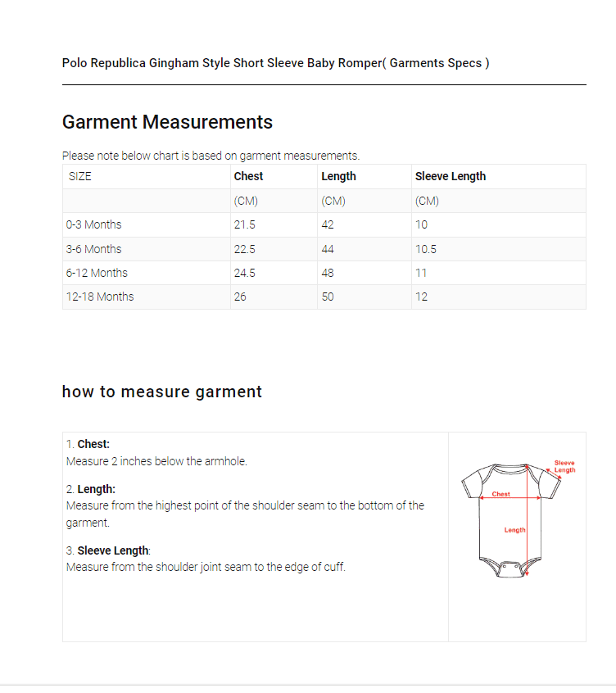
Task: Select the 0-3 Months size row
Action: pyautogui.click(x=94, y=224)
